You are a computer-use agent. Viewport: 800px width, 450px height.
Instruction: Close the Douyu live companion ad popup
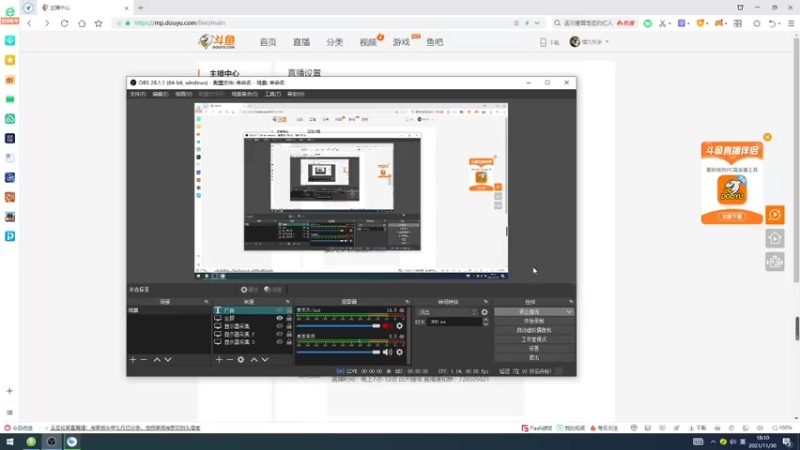(767, 137)
